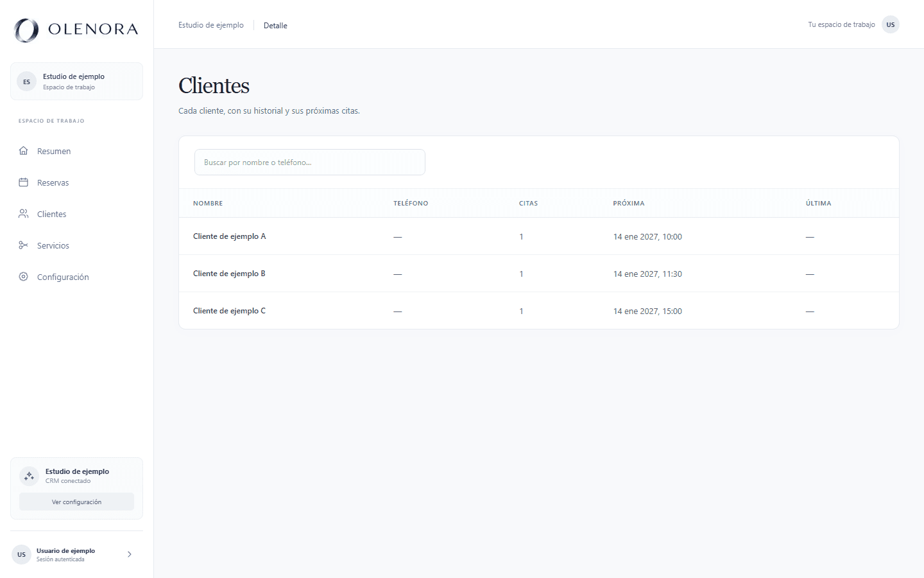Click the Olenora logo ring icon
Image resolution: width=924 pixels, height=578 pixels.
point(26,30)
